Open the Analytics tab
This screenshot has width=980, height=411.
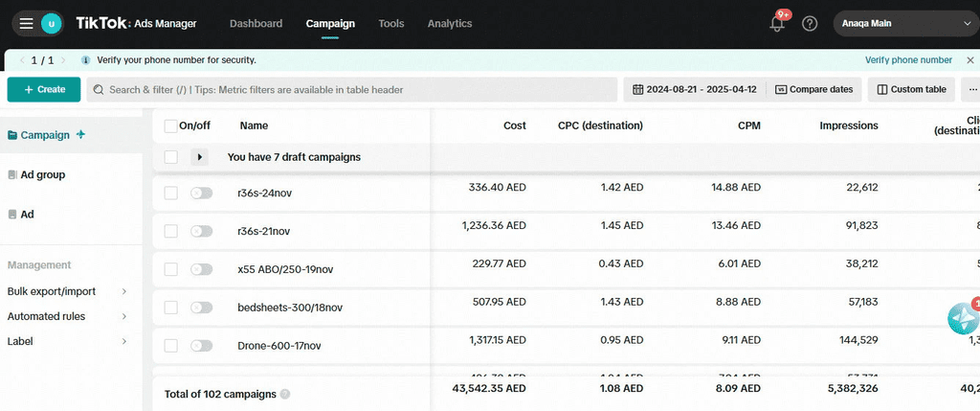449,23
